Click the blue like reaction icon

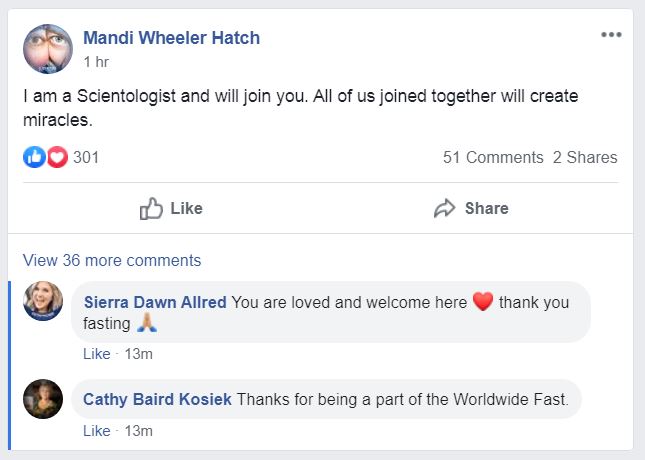[x=34, y=157]
